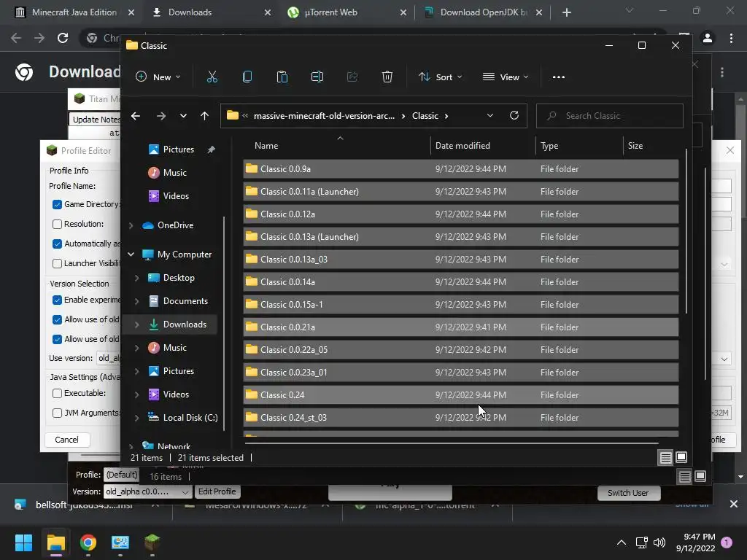Uncheck the first Allow use of old checkbox
Image resolution: width=747 pixels, height=560 pixels.
click(x=57, y=319)
